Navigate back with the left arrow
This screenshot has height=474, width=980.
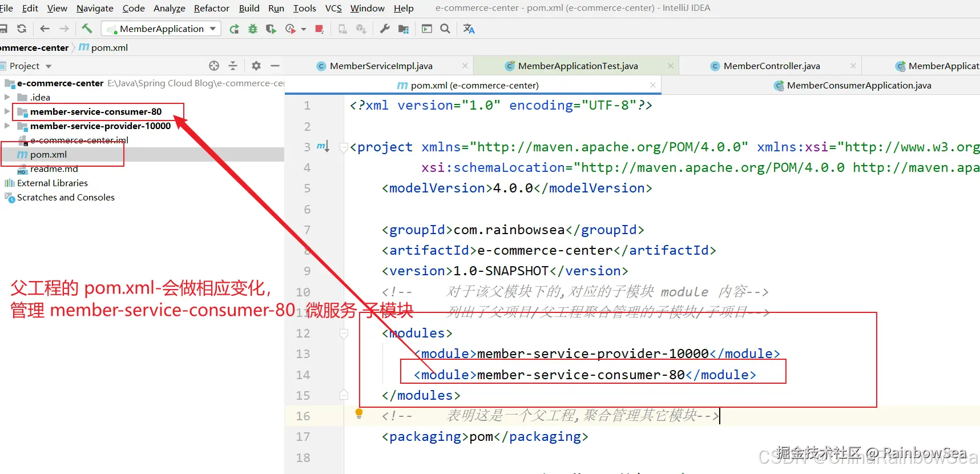click(x=45, y=29)
